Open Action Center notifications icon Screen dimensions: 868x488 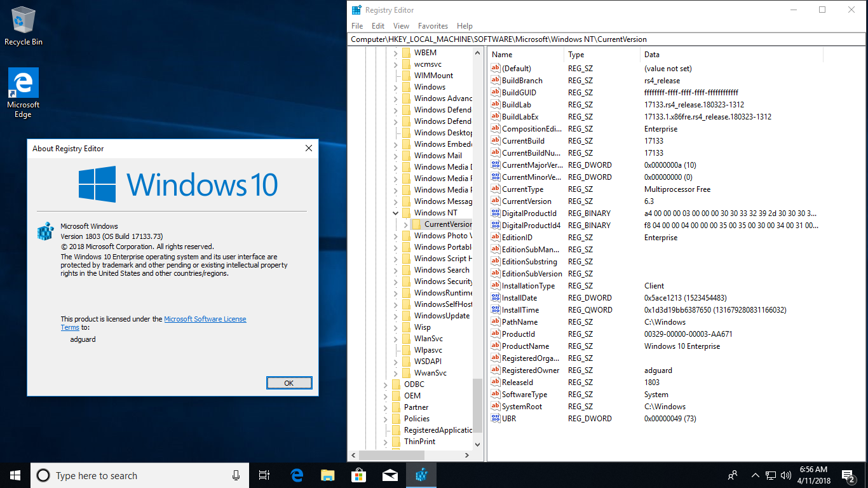point(848,475)
